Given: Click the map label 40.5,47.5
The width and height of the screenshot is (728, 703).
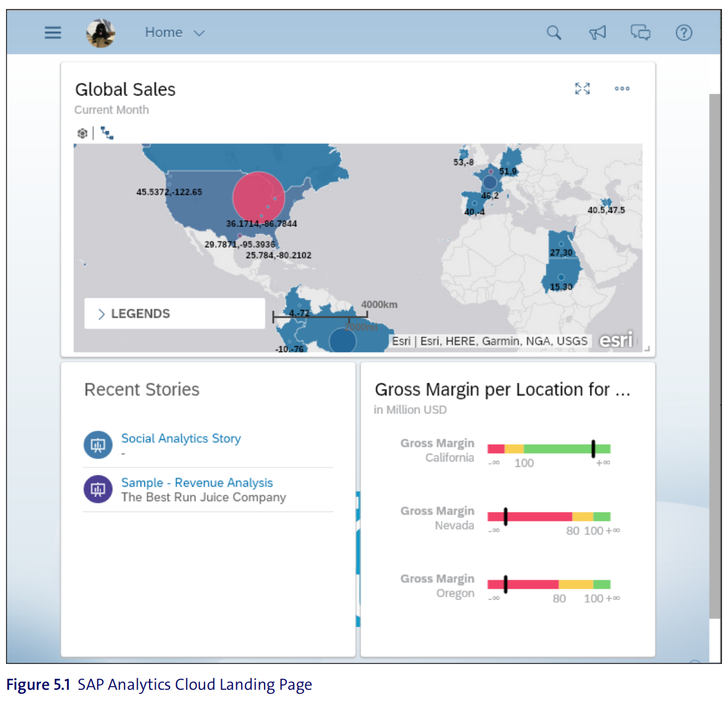Looking at the screenshot, I should pyautogui.click(x=606, y=210).
